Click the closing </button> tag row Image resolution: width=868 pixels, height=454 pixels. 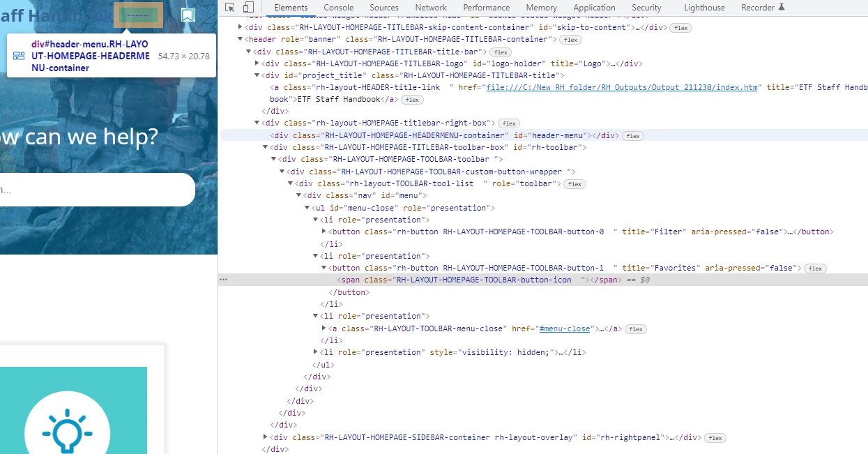(x=348, y=292)
